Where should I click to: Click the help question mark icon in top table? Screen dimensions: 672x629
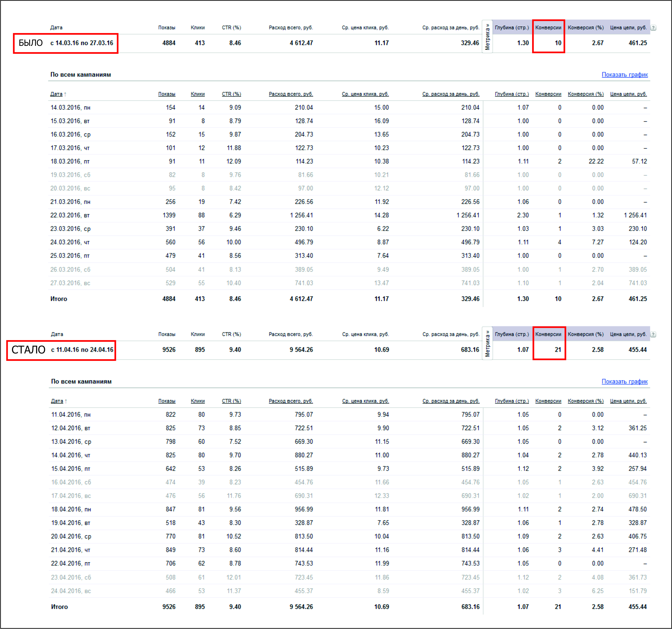[x=653, y=28]
